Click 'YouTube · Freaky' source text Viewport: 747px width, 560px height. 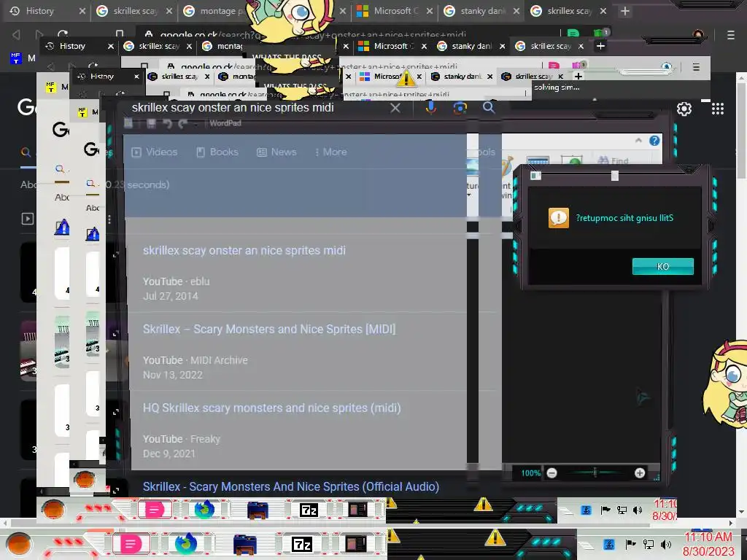pyautogui.click(x=182, y=439)
